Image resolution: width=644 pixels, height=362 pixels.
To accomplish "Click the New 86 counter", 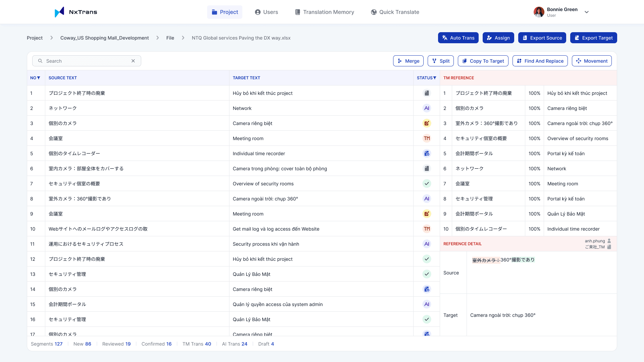I will point(82,344).
